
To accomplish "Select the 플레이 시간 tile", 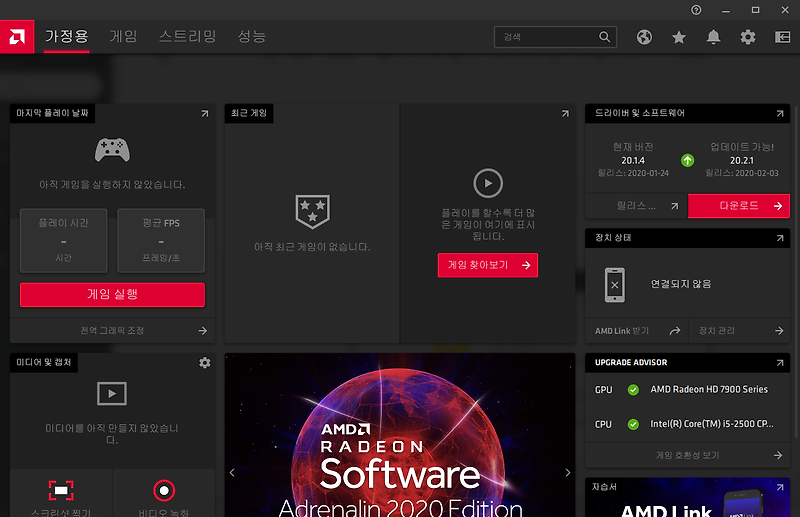I will coord(64,240).
